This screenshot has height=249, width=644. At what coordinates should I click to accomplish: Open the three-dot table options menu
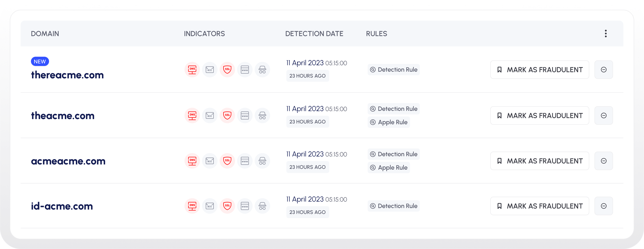tap(605, 34)
